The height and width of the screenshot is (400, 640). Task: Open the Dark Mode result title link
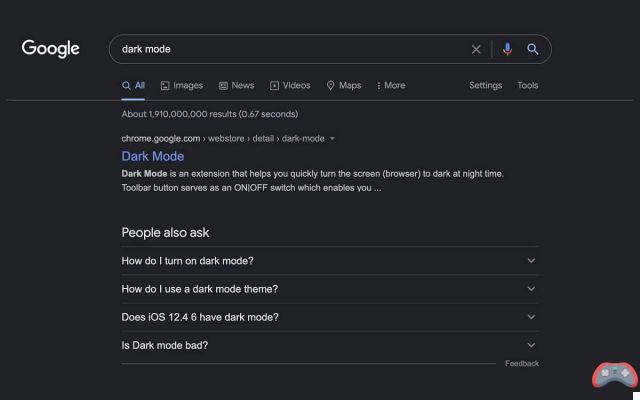tap(153, 156)
